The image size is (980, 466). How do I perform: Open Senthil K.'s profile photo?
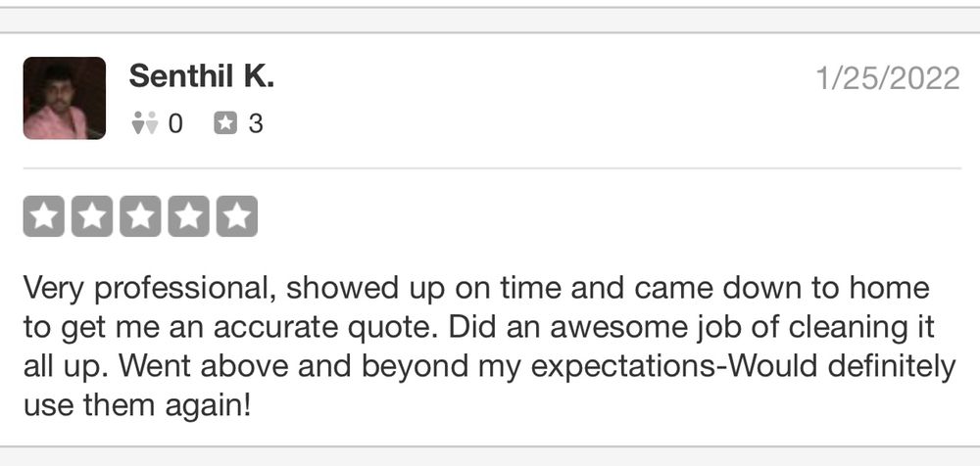click(65, 98)
